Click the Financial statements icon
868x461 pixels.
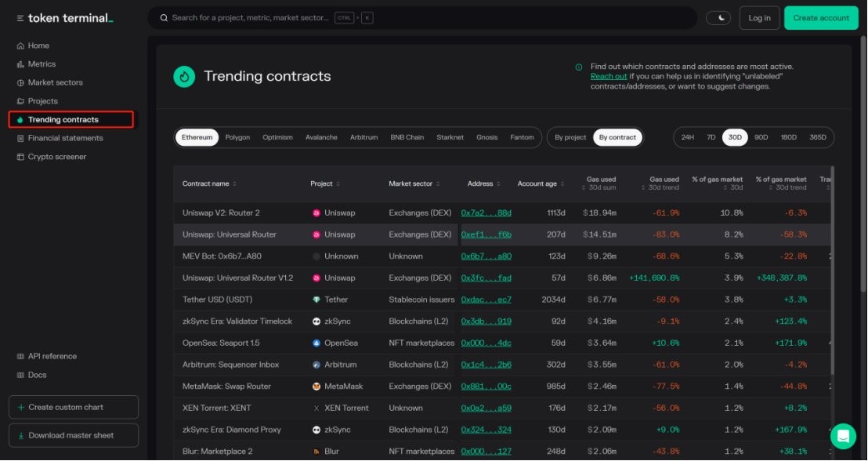tap(20, 139)
